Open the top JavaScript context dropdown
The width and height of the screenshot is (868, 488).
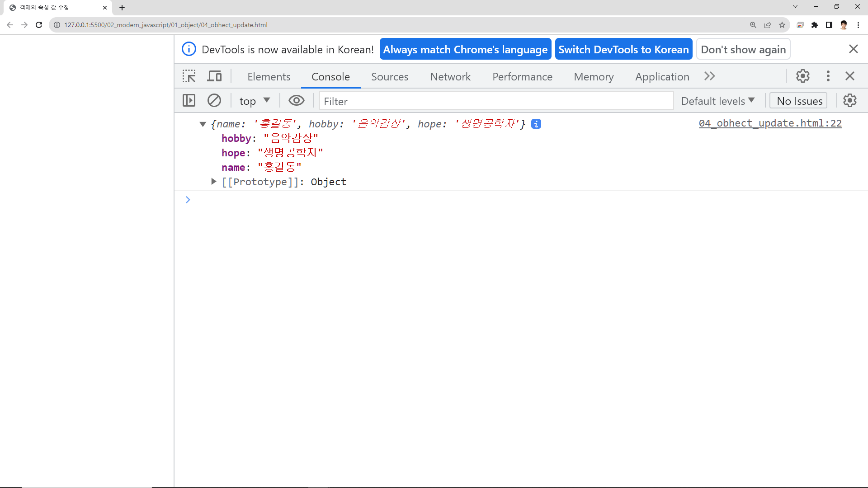coord(255,101)
